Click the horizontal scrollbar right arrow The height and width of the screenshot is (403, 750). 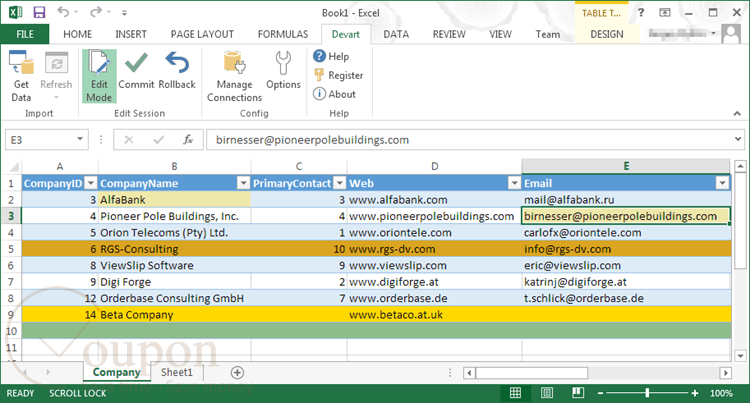coord(726,373)
